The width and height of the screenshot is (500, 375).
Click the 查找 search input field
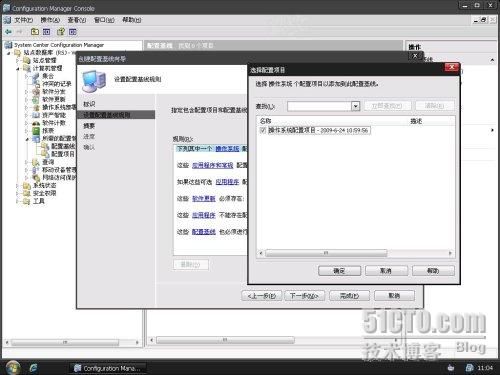319,106
